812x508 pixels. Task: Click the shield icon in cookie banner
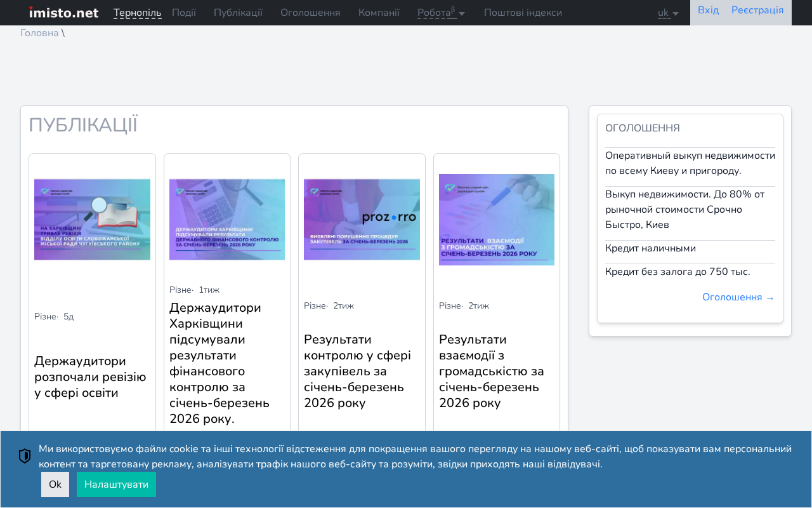tap(25, 456)
